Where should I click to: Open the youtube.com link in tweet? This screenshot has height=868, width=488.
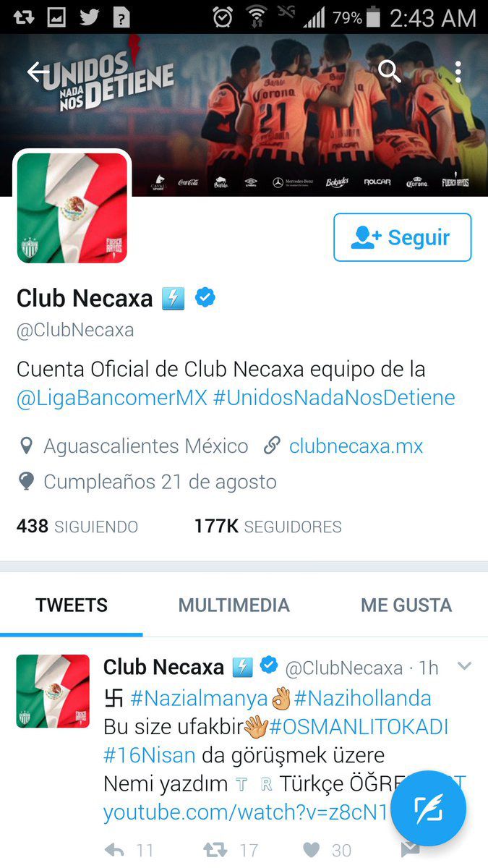click(246, 812)
